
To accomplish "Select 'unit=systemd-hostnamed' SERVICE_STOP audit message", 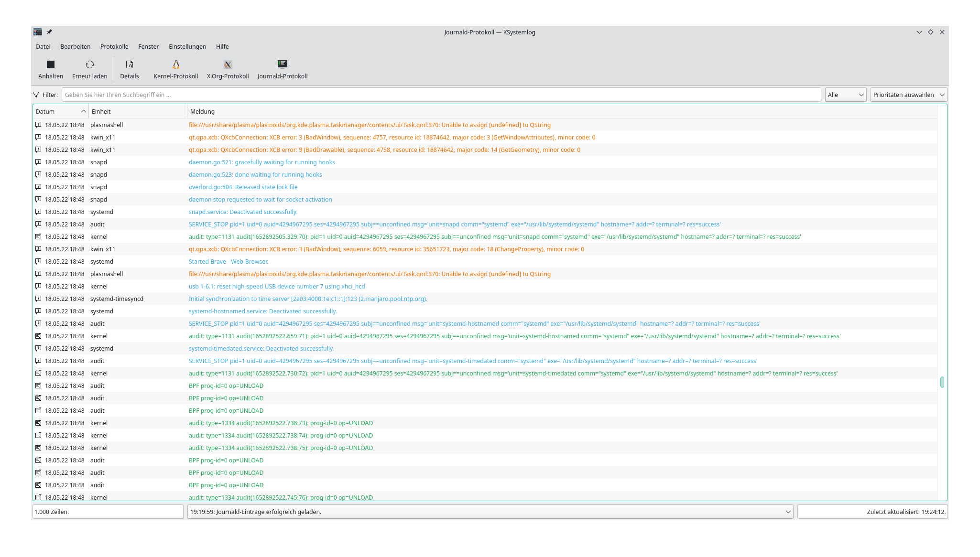I will click(x=474, y=323).
